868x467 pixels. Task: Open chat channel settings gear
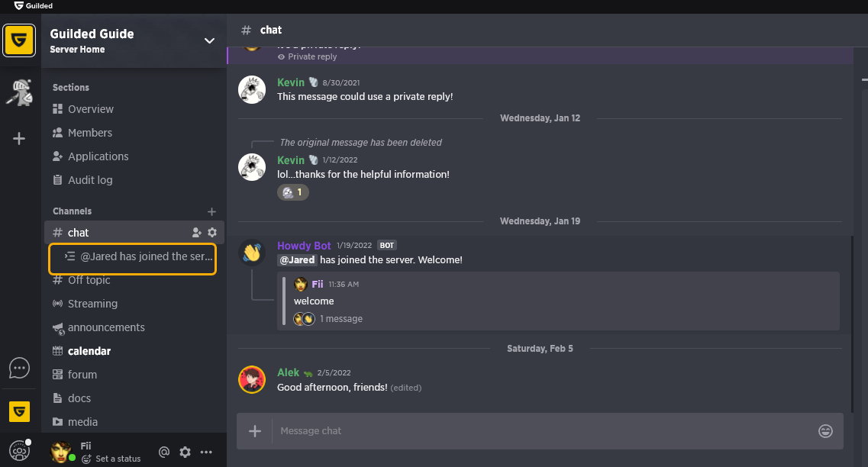pyautogui.click(x=212, y=233)
